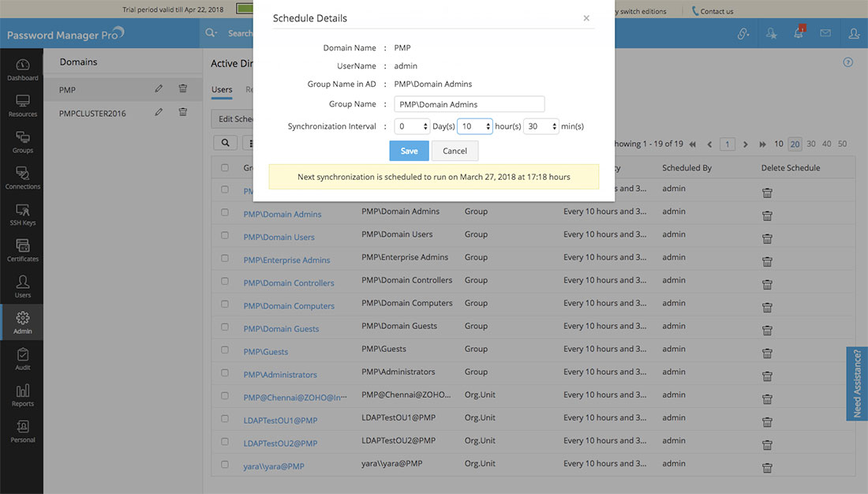Open the Dashboard sidebar icon
Image resolution: width=868 pixels, height=494 pixels.
click(x=22, y=69)
